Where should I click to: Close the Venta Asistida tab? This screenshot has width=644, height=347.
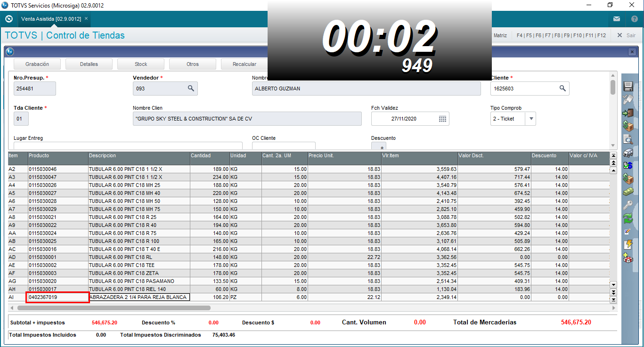point(86,19)
